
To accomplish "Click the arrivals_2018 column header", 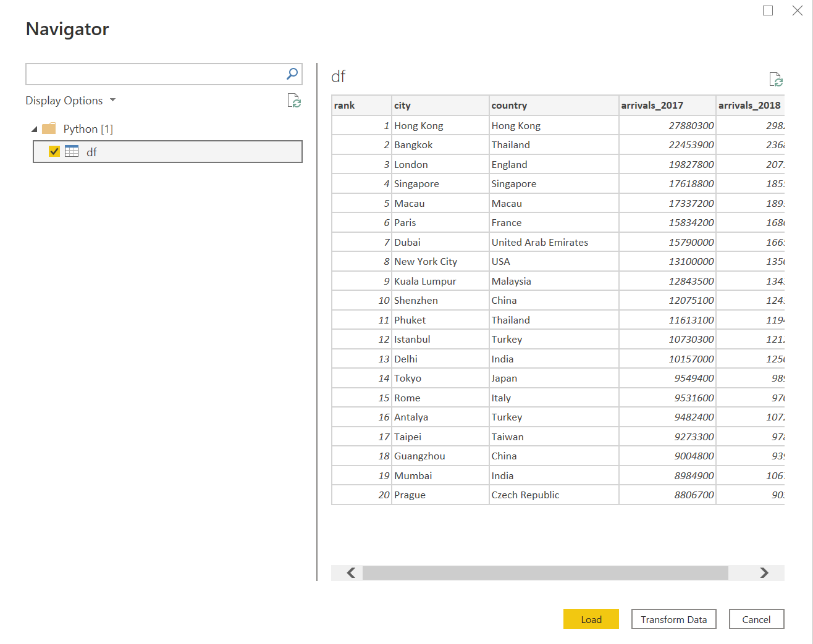I will click(x=750, y=106).
